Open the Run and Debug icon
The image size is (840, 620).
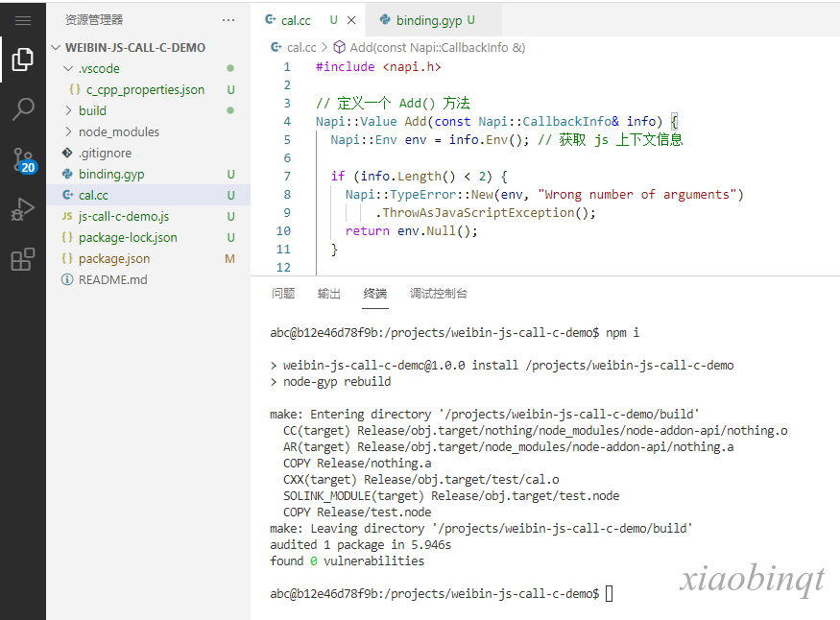point(23,209)
